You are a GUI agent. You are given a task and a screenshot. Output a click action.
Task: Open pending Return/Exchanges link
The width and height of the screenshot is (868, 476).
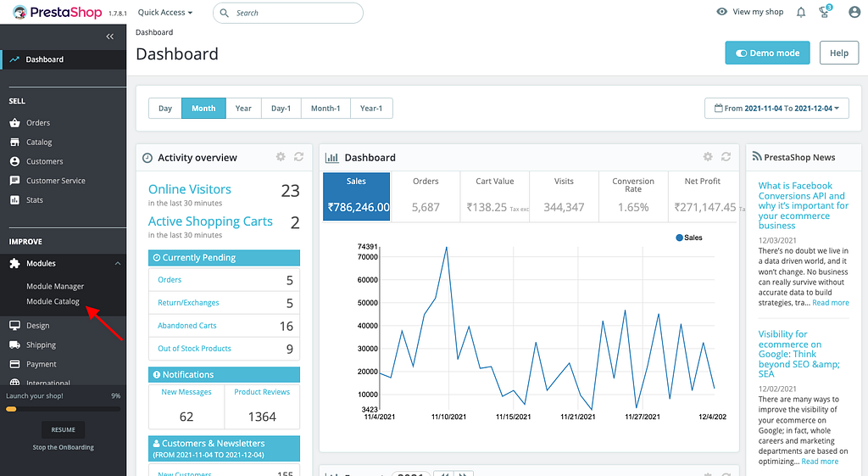tap(188, 303)
